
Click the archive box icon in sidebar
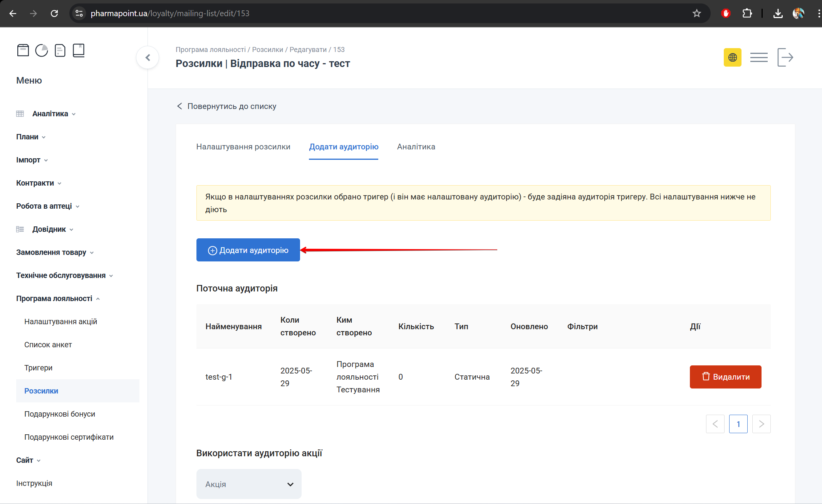pos(23,50)
